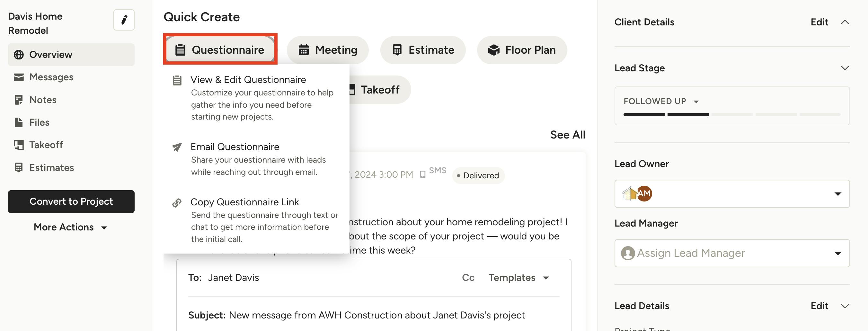The image size is (868, 331).
Task: Expand the Lead Stage section
Action: tap(846, 68)
